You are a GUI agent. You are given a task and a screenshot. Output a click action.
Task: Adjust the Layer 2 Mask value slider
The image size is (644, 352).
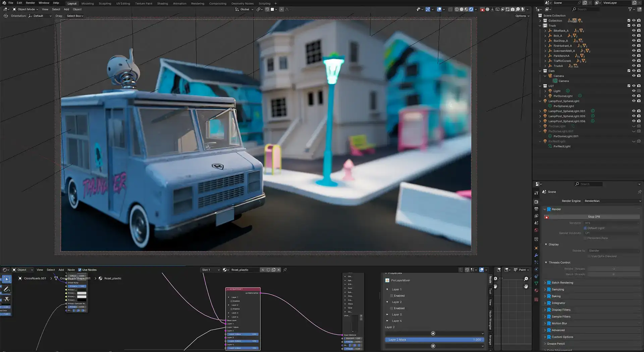434,340
